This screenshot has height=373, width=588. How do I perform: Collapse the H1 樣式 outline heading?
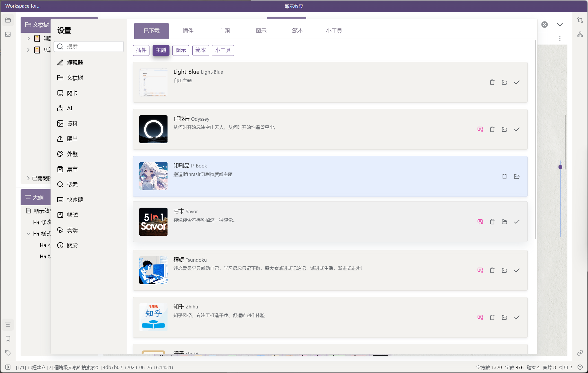pos(28,233)
